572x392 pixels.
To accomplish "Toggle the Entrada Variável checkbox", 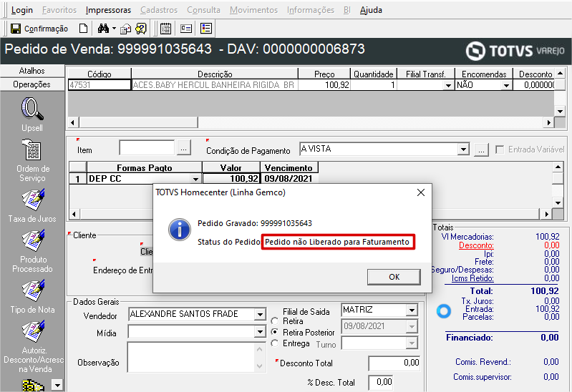I will pos(500,150).
